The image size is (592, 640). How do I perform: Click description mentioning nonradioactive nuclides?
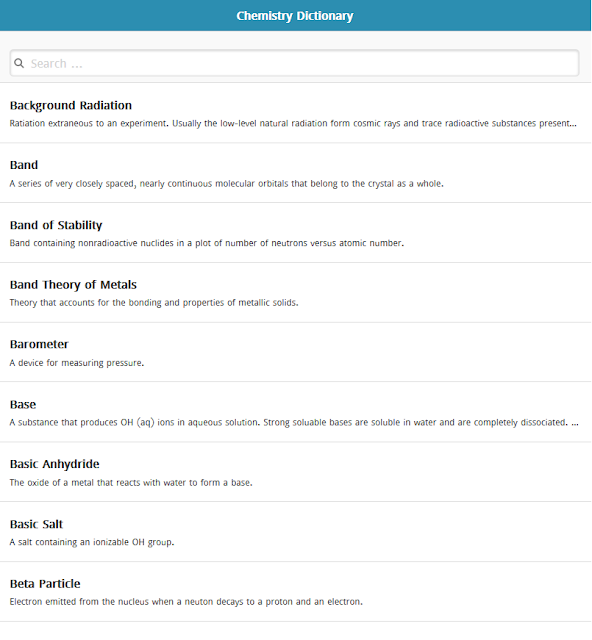click(207, 243)
